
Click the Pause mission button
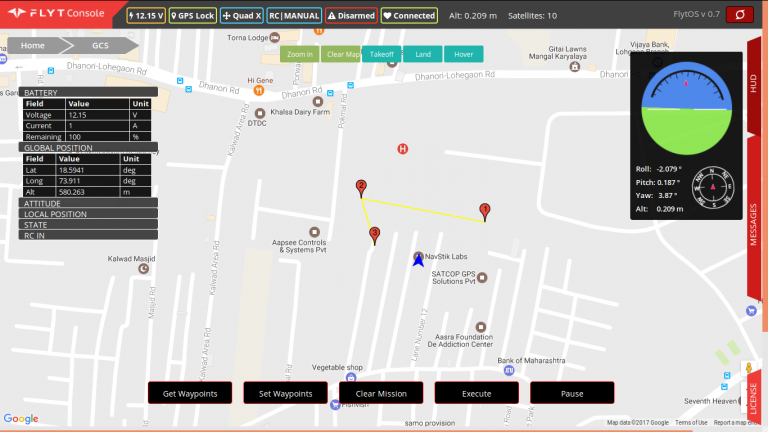(x=572, y=393)
